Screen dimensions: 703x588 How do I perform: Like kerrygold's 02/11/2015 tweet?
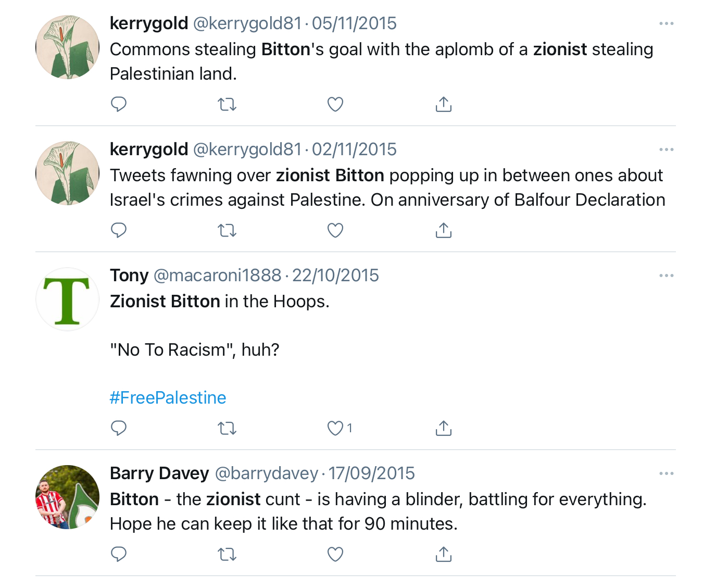click(335, 231)
